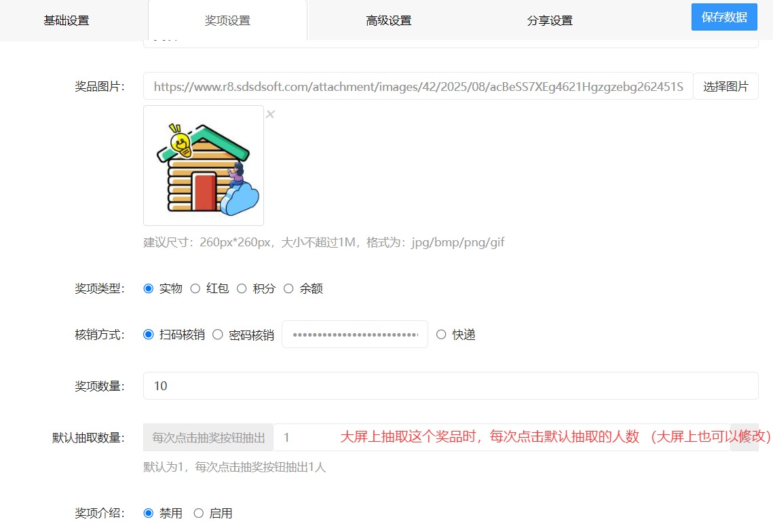Set 奖项介绍 to 禁用
The height and width of the screenshot is (532, 773).
(149, 513)
